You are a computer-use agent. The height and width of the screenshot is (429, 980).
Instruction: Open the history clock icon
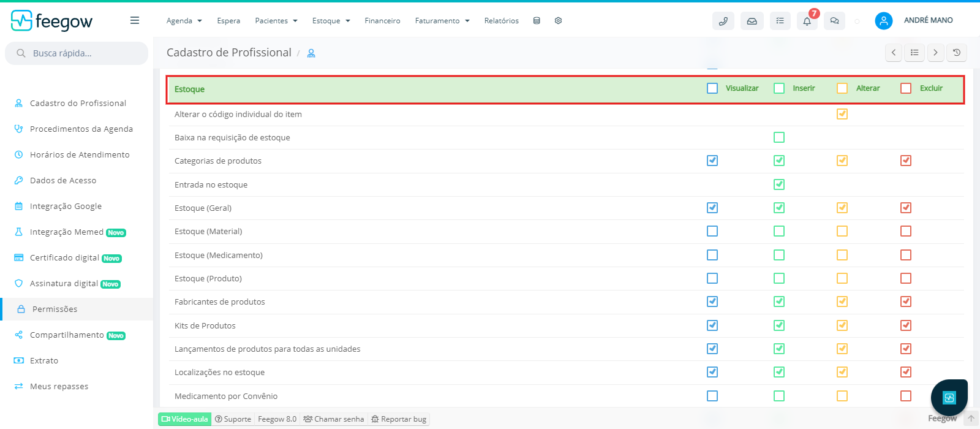957,53
